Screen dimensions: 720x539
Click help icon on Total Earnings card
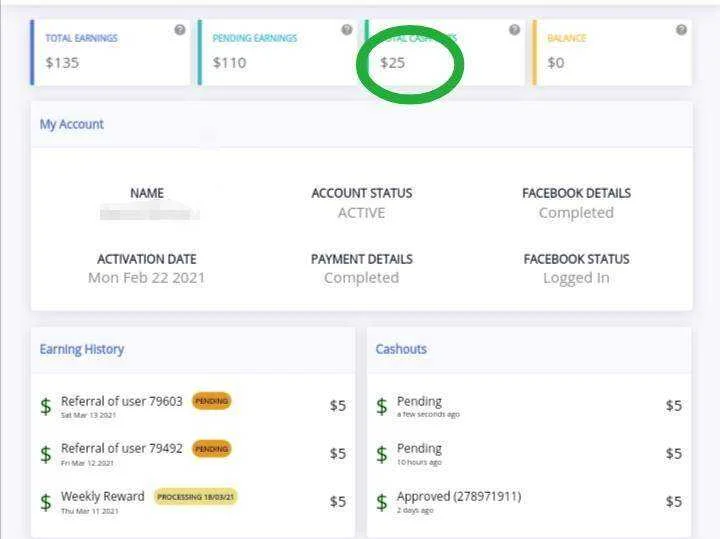pyautogui.click(x=180, y=30)
